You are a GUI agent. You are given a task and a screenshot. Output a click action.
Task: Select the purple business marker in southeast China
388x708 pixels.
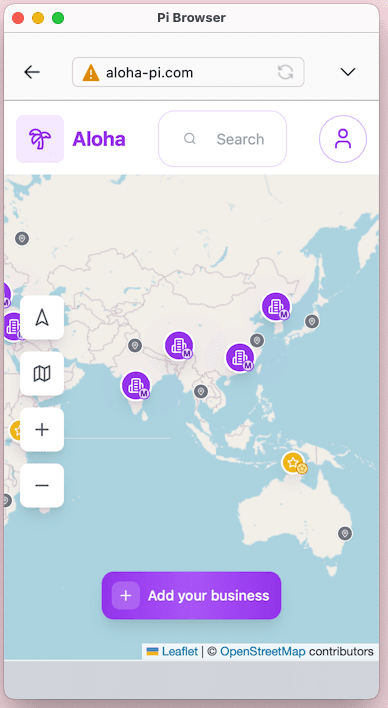(240, 358)
